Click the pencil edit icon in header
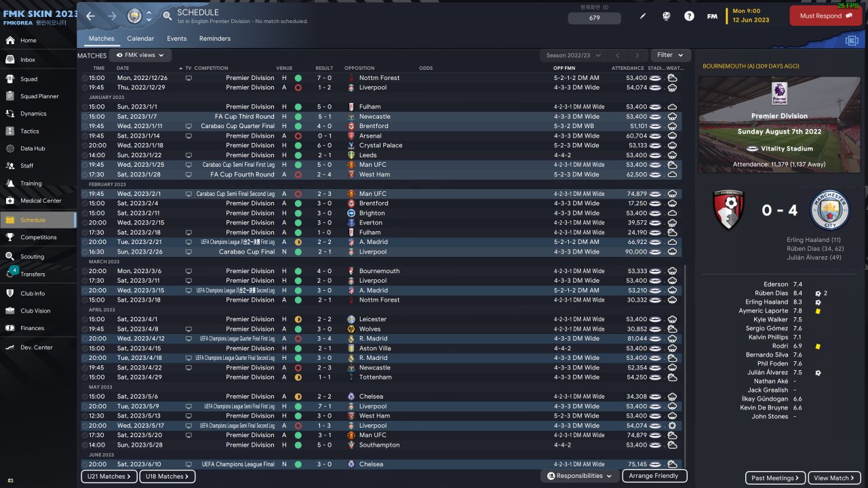 point(643,16)
